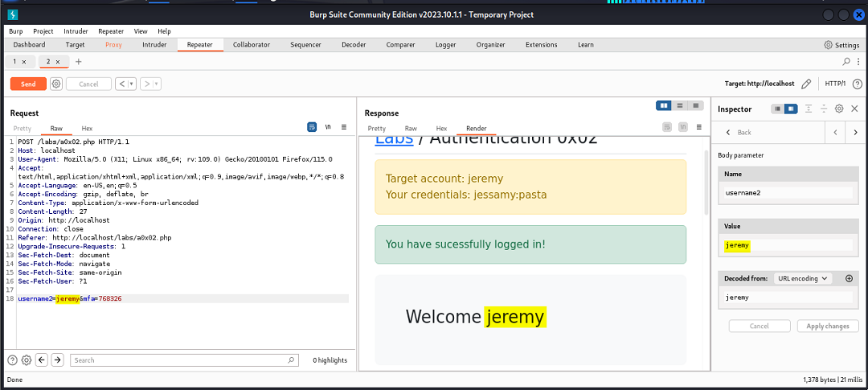This screenshot has width=868, height=390.
Task: Go back in the Inspector panel
Action: tap(739, 133)
